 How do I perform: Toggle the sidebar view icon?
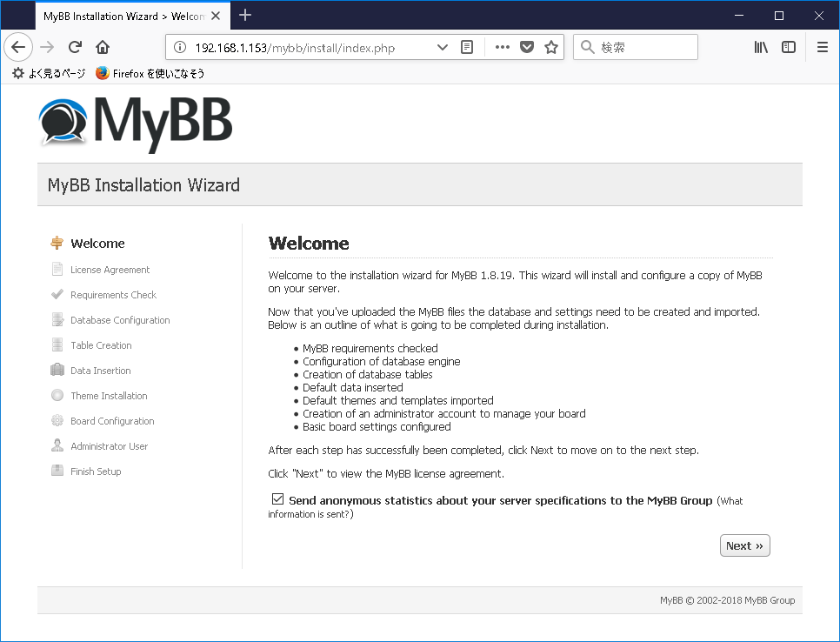pyautogui.click(x=789, y=47)
